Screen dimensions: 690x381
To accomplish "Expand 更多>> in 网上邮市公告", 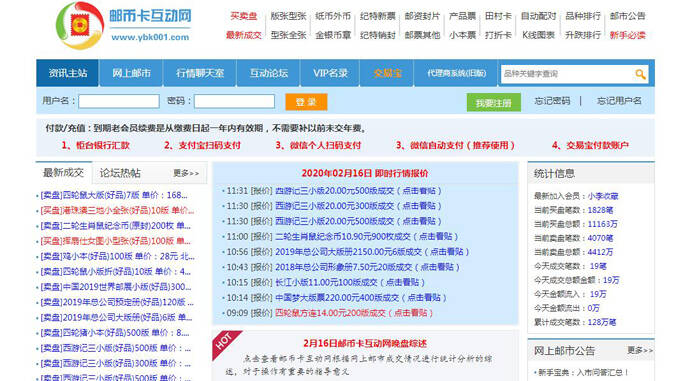I will (x=640, y=350).
